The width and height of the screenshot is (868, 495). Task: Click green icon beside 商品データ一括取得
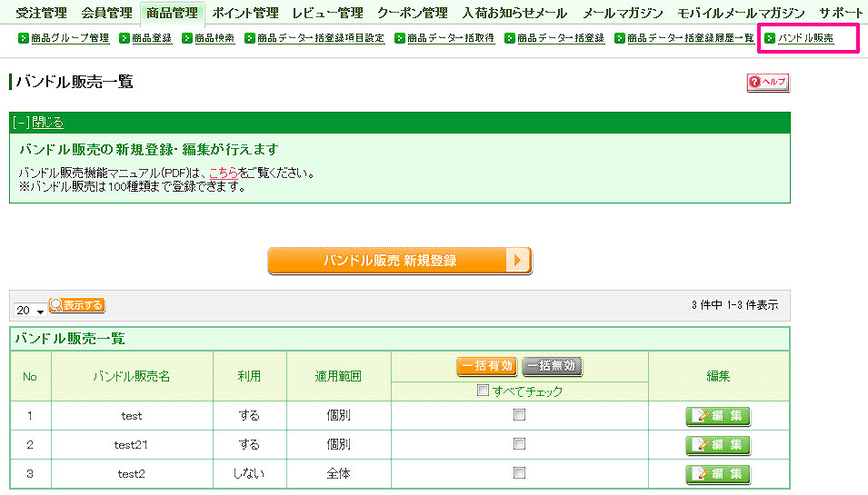point(400,38)
